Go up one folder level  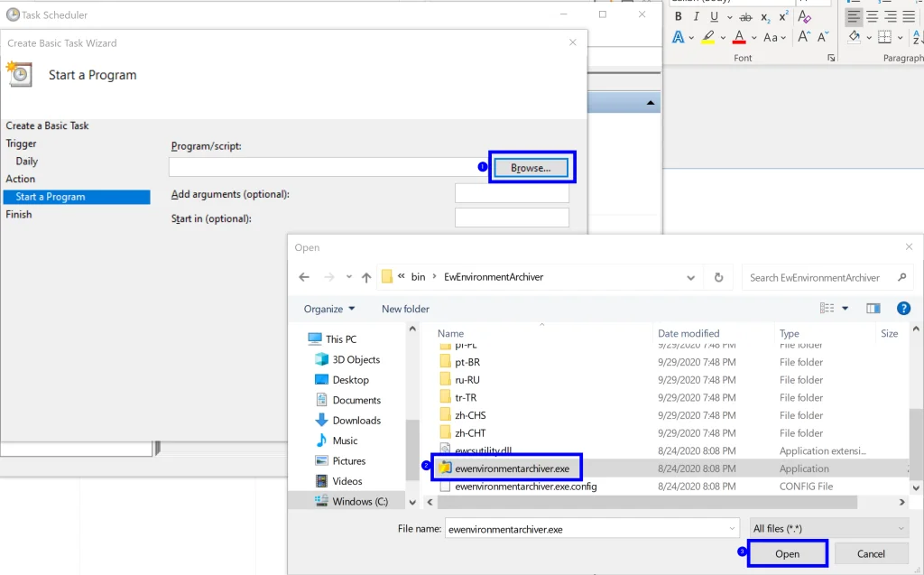(366, 277)
